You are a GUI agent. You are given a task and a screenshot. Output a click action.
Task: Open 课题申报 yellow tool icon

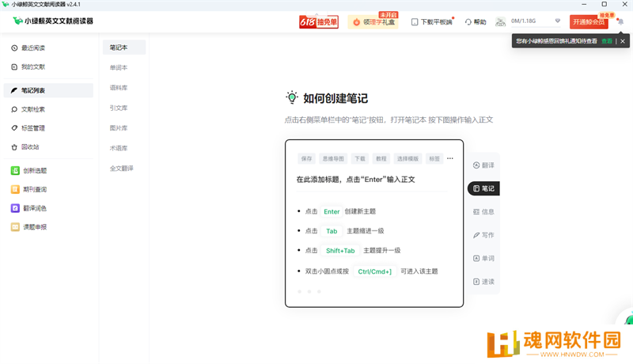coord(15,227)
